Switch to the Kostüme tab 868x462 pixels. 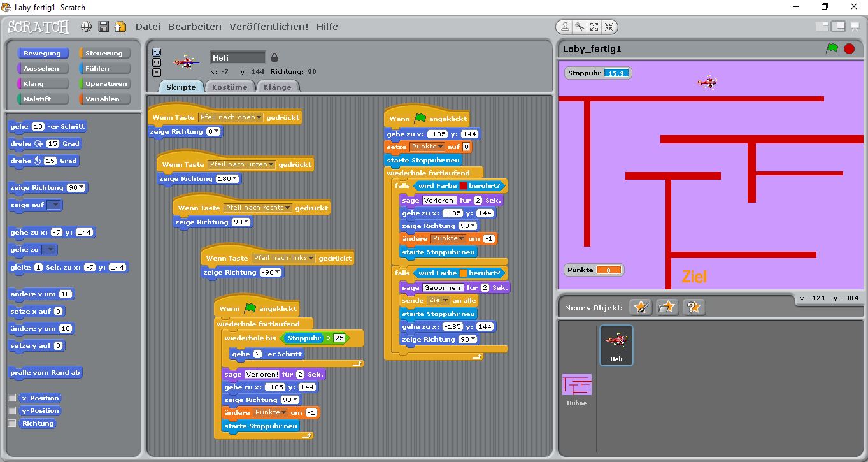(229, 87)
